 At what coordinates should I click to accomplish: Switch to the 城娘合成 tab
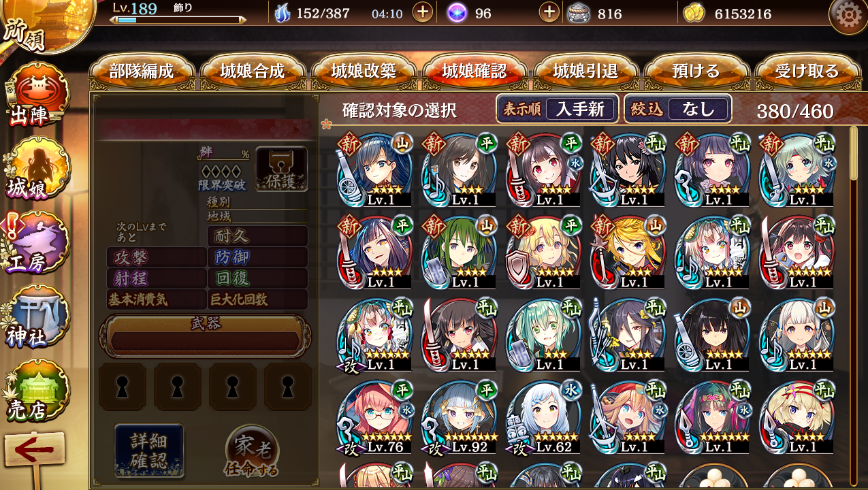(x=253, y=71)
